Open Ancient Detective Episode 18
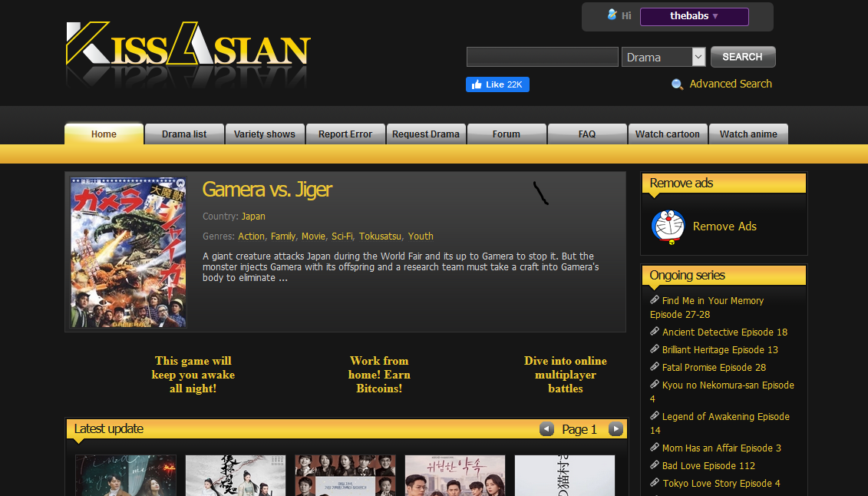Screen dimensions: 868x496 [724, 332]
